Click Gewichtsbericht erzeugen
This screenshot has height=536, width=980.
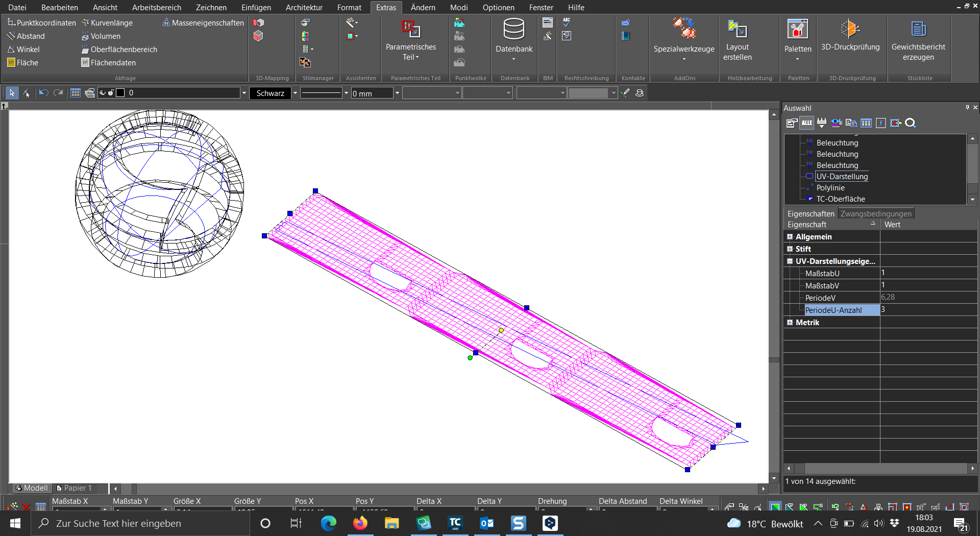point(918,40)
